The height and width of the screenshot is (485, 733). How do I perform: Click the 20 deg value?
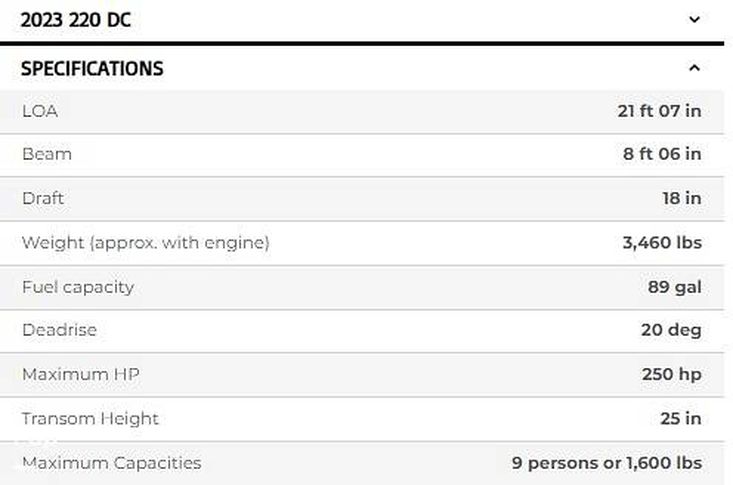(671, 330)
